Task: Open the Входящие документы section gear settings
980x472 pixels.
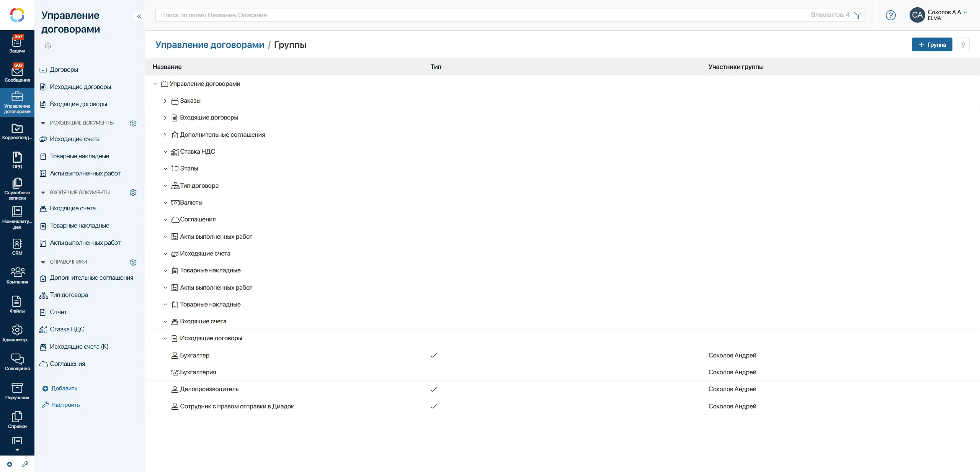Action: pos(133,192)
